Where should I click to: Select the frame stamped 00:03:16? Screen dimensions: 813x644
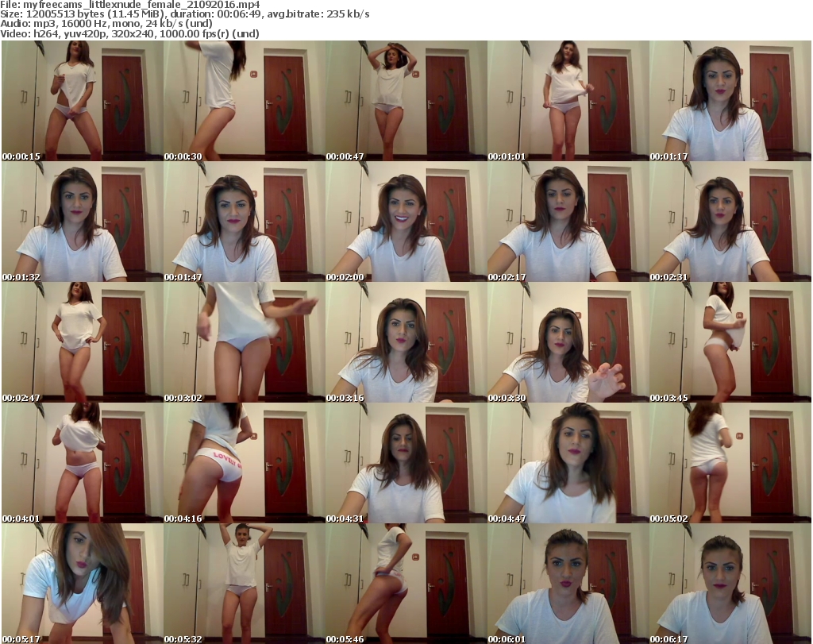(x=406, y=343)
